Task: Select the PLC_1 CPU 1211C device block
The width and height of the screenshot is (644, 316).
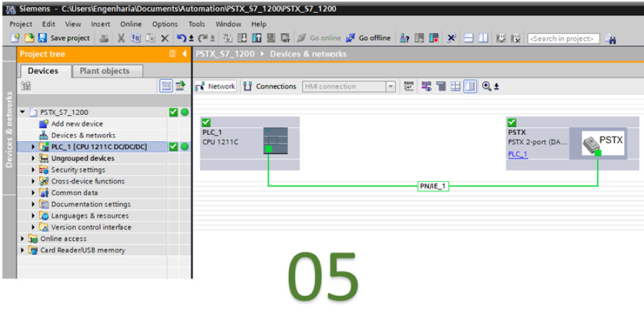Action: point(250,143)
